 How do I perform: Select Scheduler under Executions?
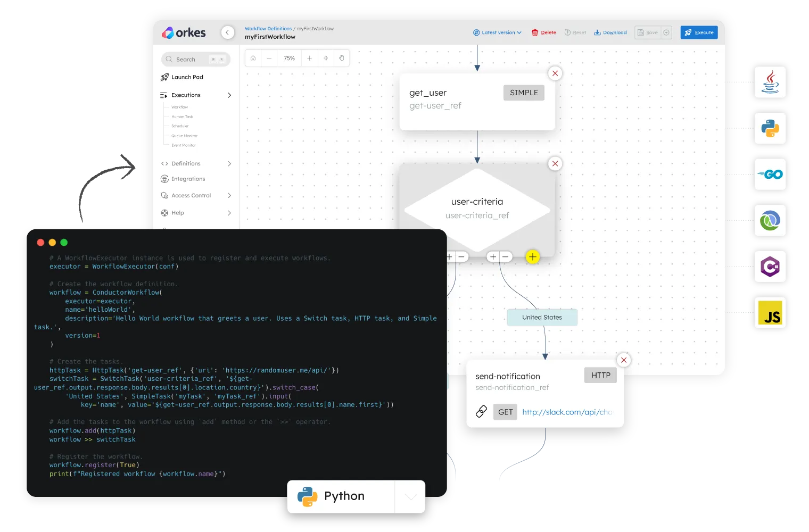[180, 126]
